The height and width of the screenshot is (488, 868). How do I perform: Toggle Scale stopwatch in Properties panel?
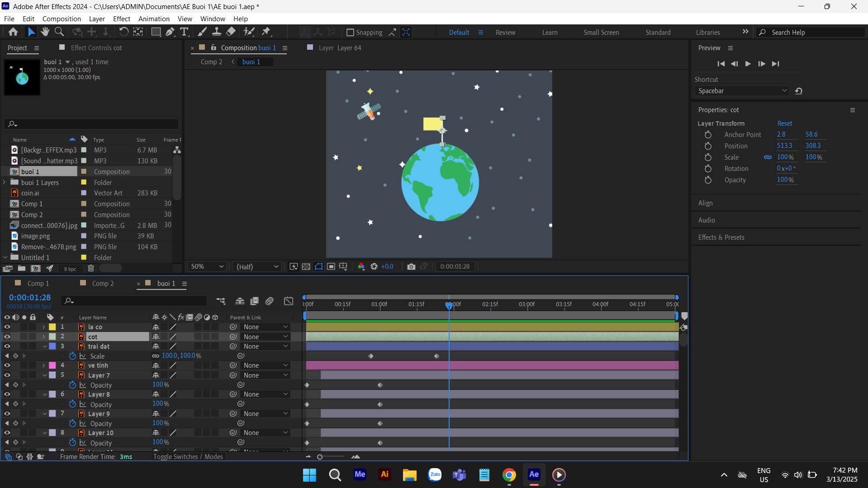(708, 157)
